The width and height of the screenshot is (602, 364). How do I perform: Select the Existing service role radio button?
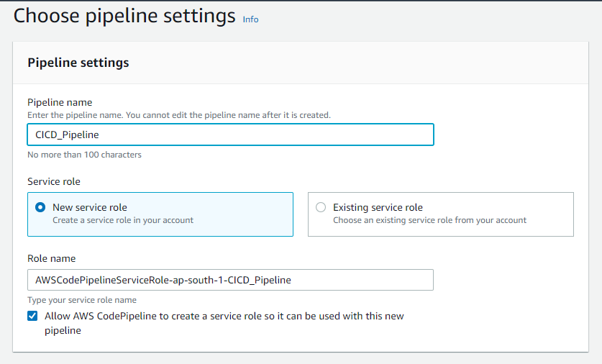tap(321, 207)
